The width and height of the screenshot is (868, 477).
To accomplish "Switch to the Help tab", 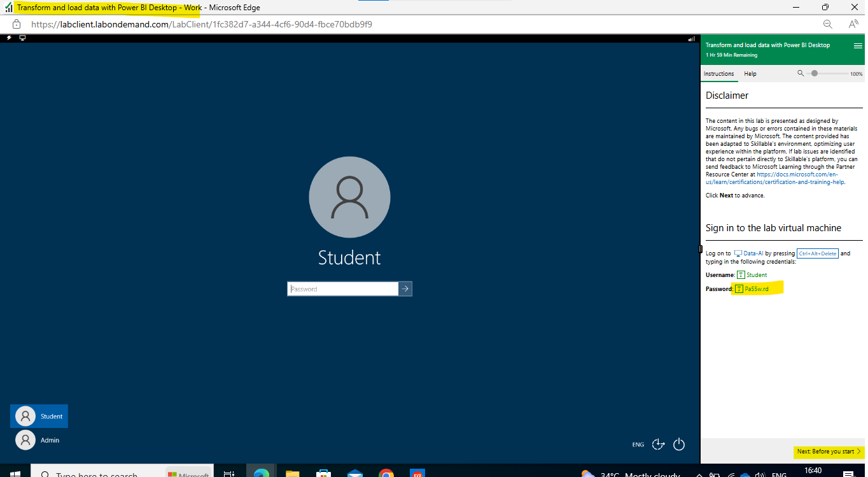I will pyautogui.click(x=750, y=74).
